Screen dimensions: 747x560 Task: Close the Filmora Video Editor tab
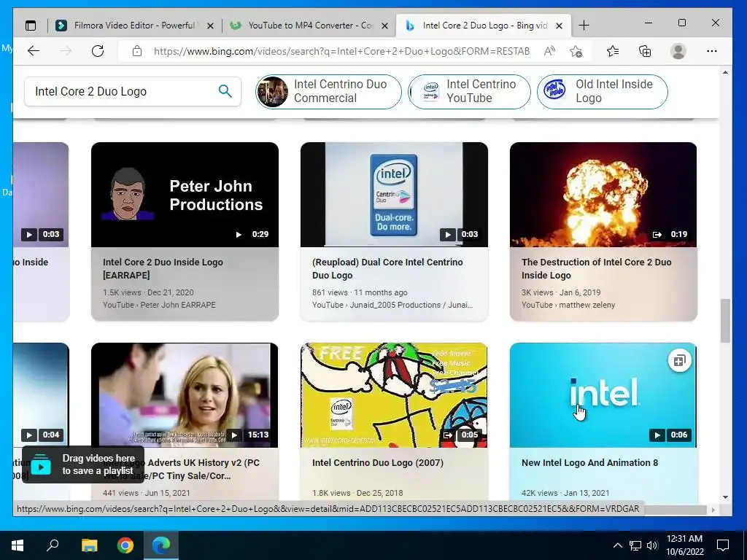click(x=210, y=26)
